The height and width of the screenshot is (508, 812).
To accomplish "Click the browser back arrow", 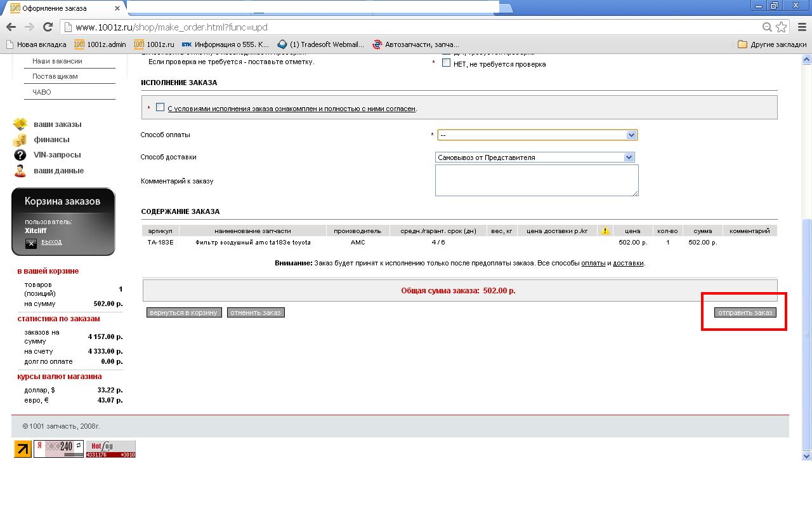I will click(x=11, y=27).
